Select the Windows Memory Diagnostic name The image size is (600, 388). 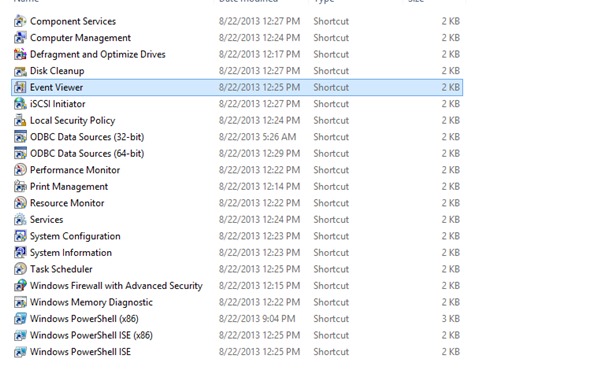coord(91,302)
